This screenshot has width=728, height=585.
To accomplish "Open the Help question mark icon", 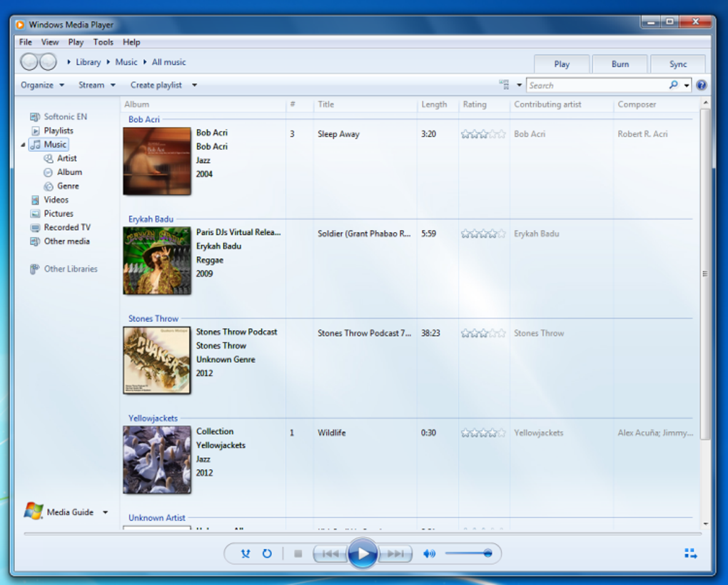I will coord(702,85).
